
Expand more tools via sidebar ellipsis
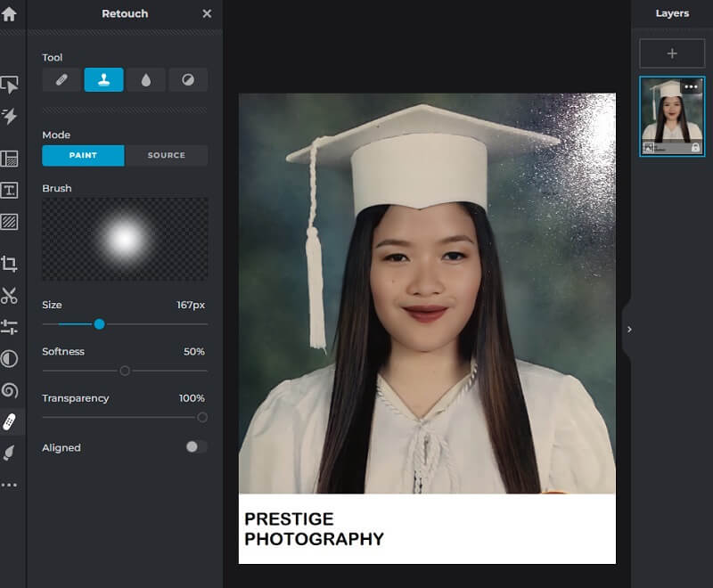pyautogui.click(x=10, y=485)
